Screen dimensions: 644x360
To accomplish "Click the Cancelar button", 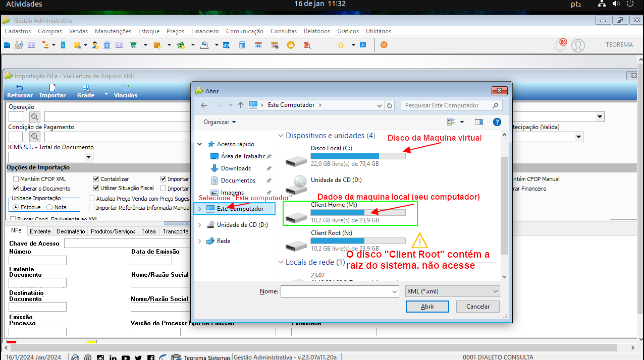I will (x=478, y=307).
